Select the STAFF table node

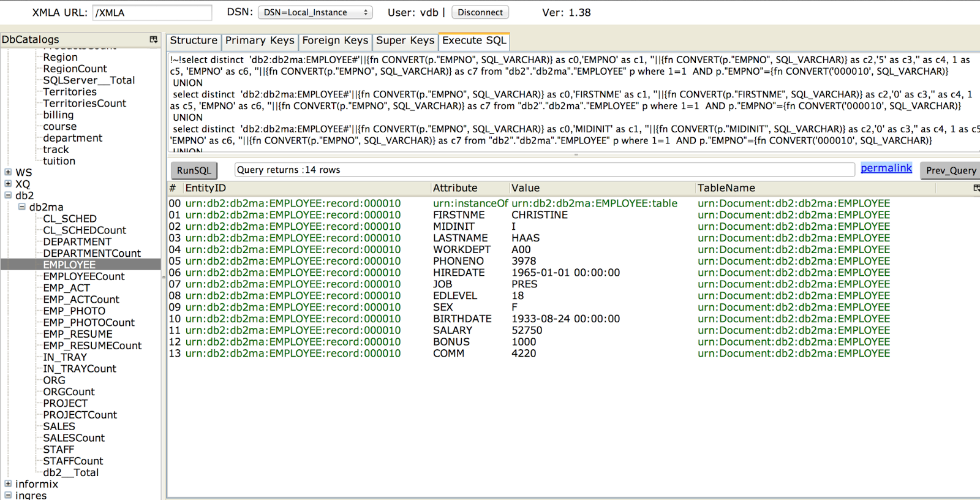coord(58,449)
